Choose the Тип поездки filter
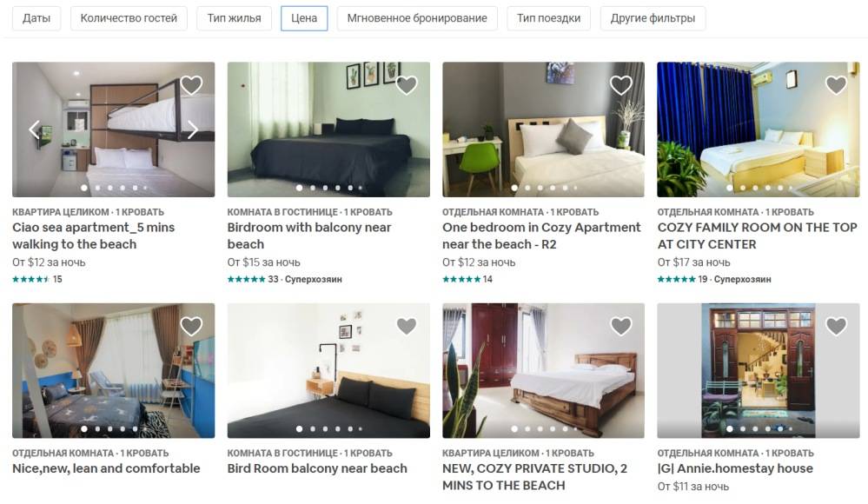 (548, 18)
